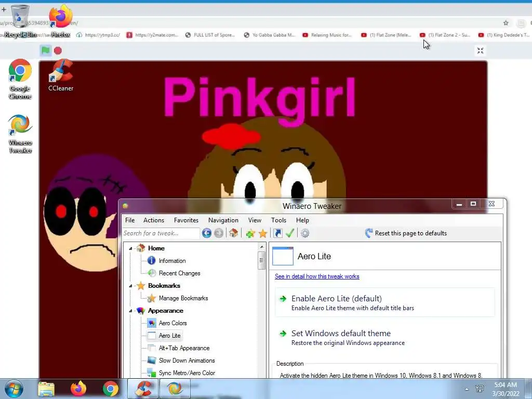Image resolution: width=532 pixels, height=399 pixels.
Task: Open the y2mate.com bookmark
Action: tap(152, 35)
